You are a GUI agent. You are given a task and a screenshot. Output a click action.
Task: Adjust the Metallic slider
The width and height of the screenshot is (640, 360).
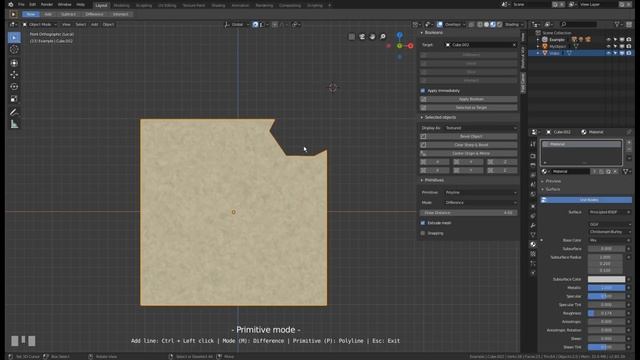tap(606, 288)
